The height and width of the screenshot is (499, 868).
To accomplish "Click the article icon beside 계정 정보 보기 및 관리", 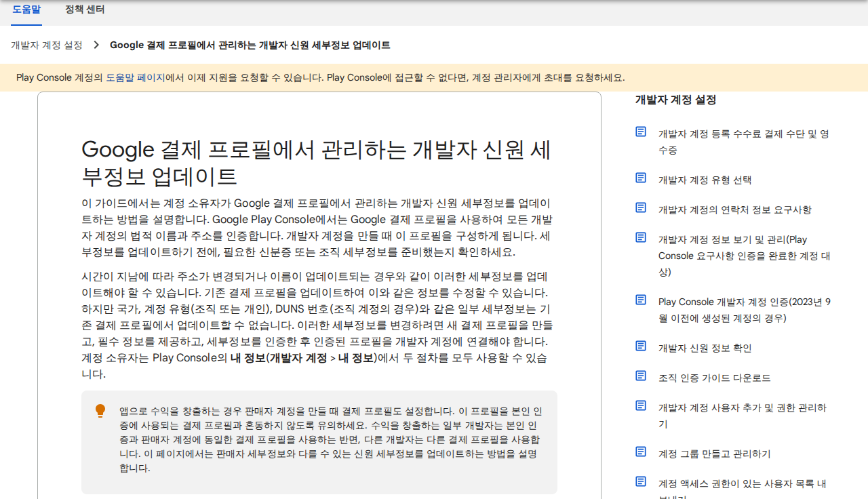I will 641,237.
